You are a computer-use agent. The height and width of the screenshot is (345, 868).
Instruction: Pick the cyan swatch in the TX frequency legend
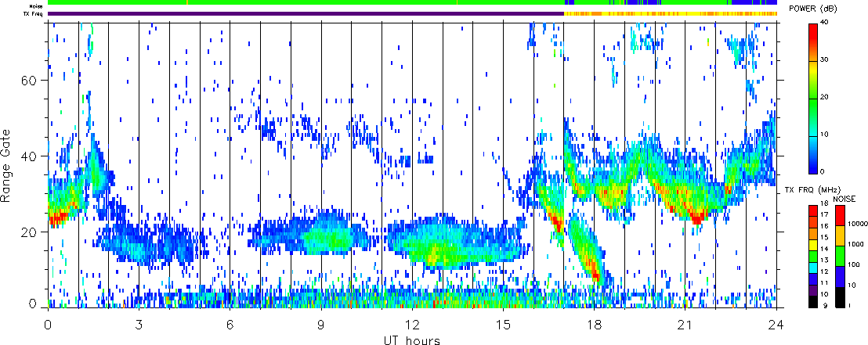(813, 268)
